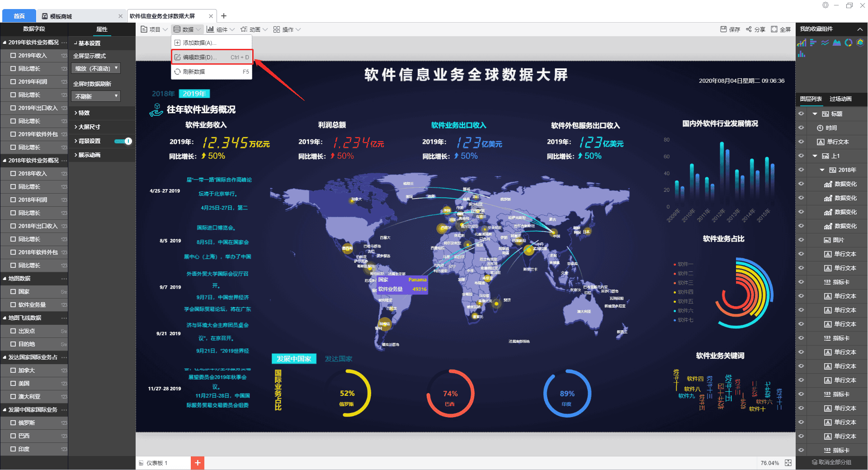Choose 刷新数据 from the menu
Screen dimensions: 868x470
pyautogui.click(x=212, y=72)
